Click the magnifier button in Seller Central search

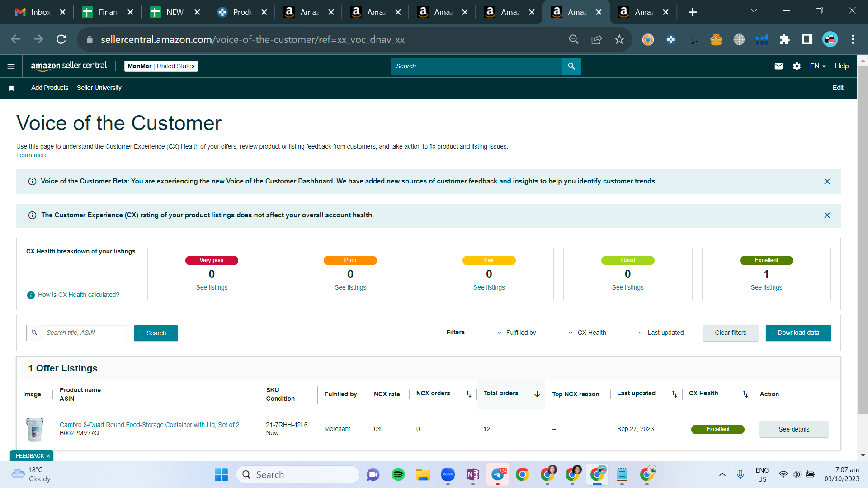(571, 66)
